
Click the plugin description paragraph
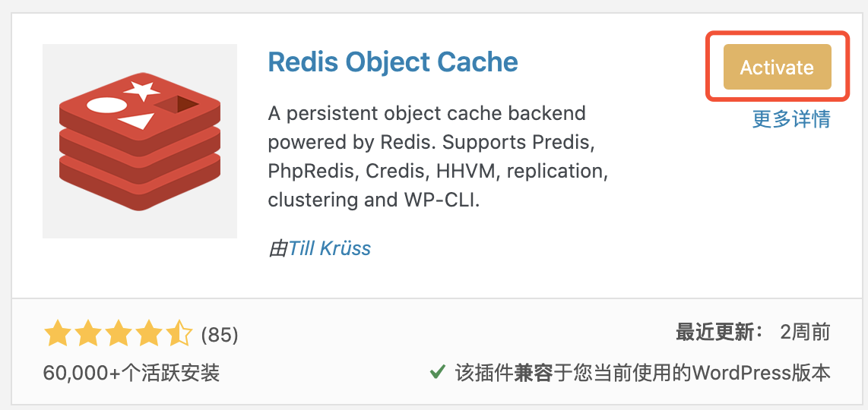click(x=438, y=156)
